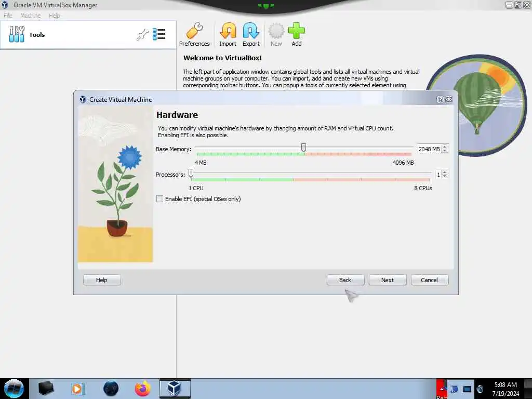Cancel the virtual machine creation
Screen dimensions: 532x399
click(430, 280)
